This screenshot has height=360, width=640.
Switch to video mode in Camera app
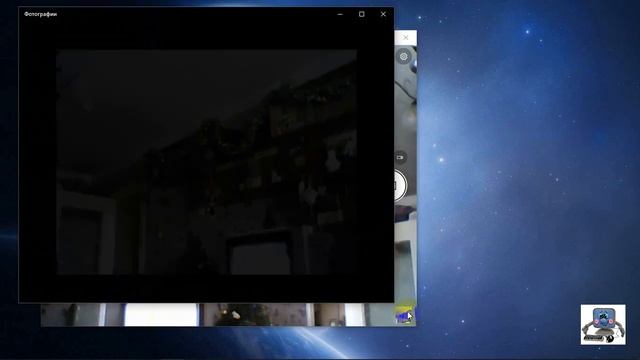tap(400, 157)
